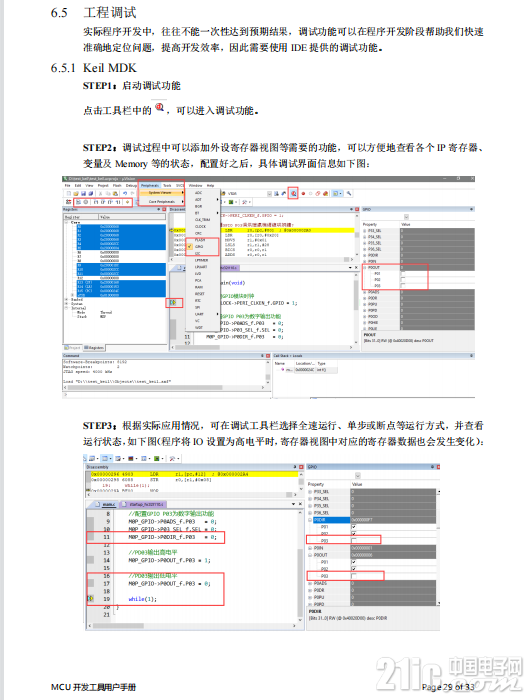Click the New file icon in Keil toolbar
The image size is (530, 700).
tap(69, 194)
